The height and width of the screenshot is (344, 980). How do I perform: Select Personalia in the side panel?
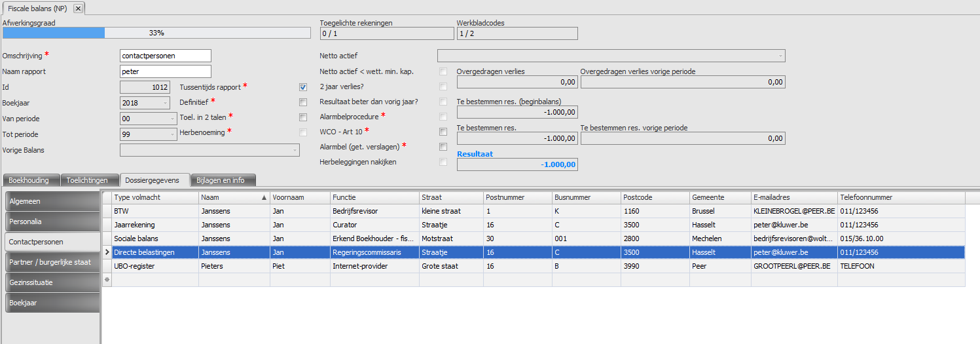52,221
